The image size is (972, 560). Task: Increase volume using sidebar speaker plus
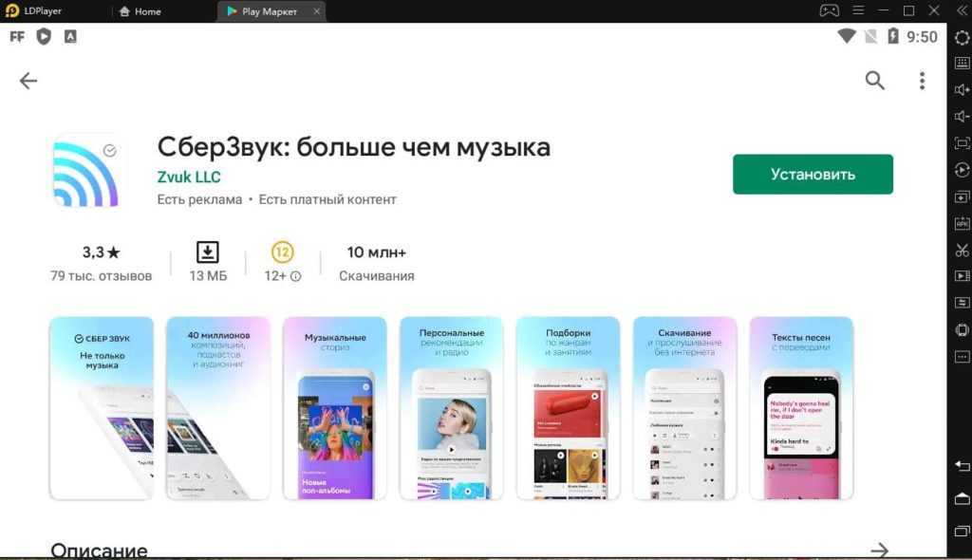(962, 90)
